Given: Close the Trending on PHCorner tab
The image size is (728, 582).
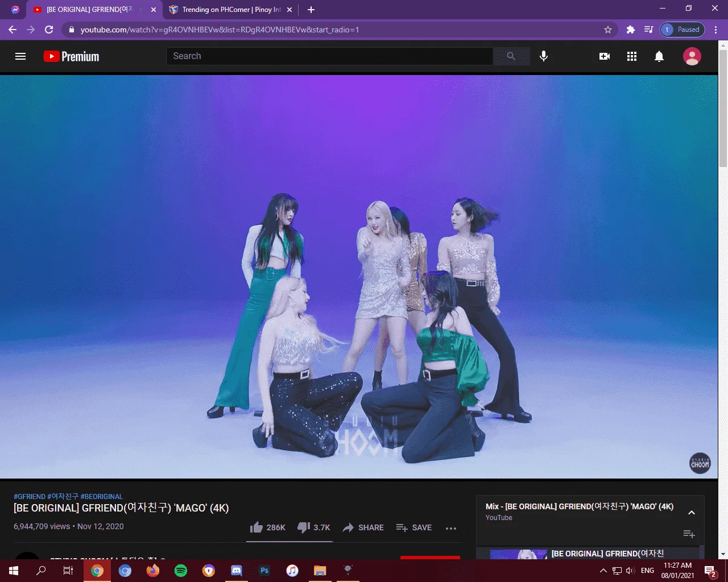Looking at the screenshot, I should point(289,10).
